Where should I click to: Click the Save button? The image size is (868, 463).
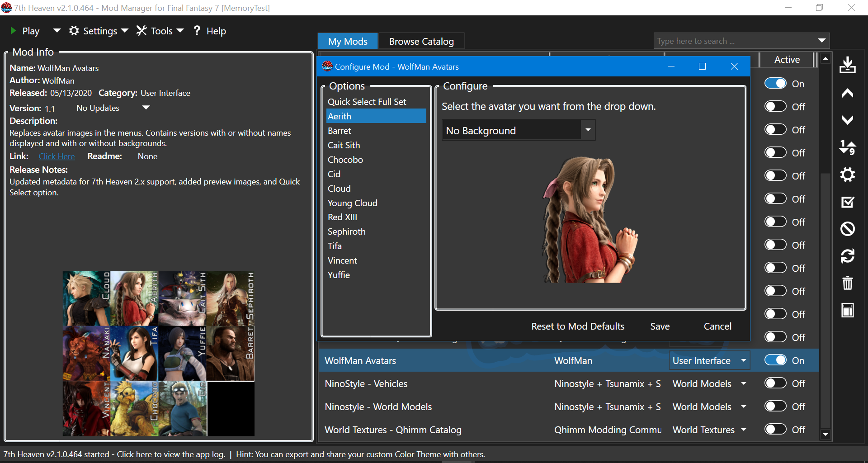pos(660,326)
